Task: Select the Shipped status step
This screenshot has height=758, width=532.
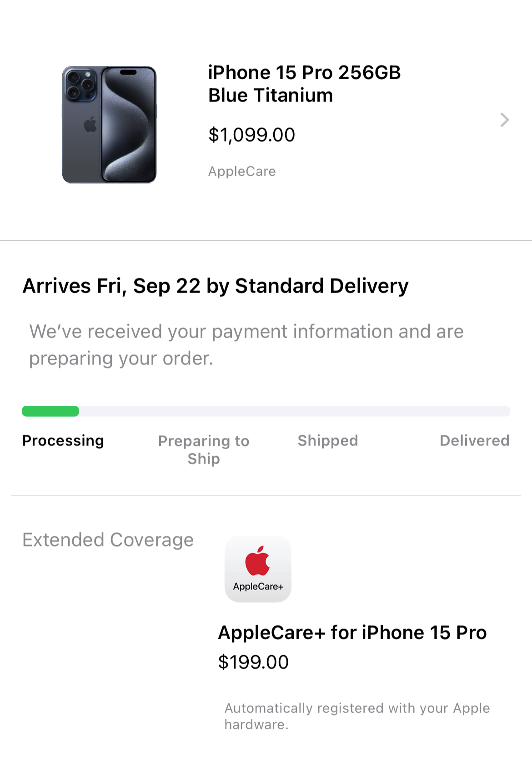Action: tap(328, 440)
